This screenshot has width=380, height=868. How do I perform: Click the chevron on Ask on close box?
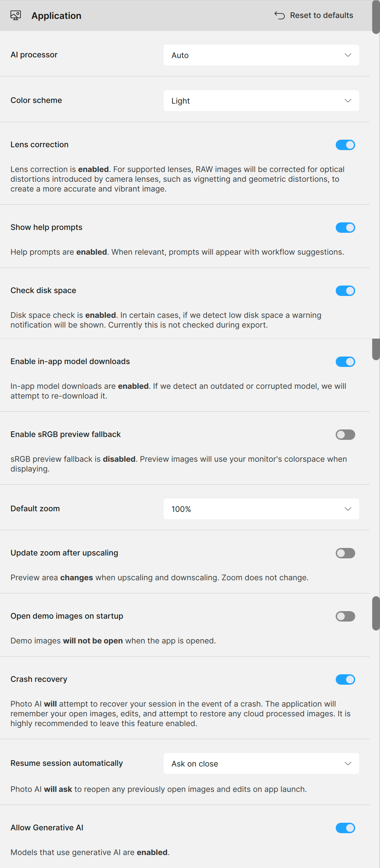(348, 763)
